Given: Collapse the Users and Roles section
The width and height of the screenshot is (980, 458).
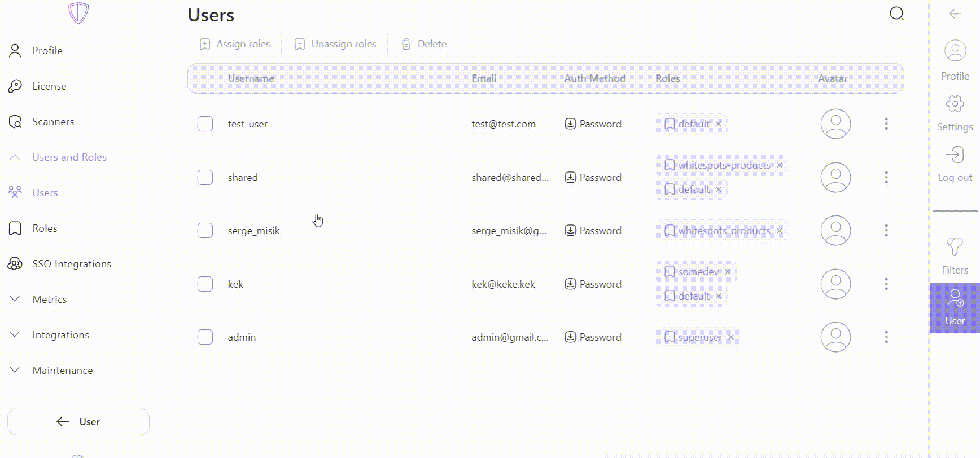Looking at the screenshot, I should [x=15, y=157].
